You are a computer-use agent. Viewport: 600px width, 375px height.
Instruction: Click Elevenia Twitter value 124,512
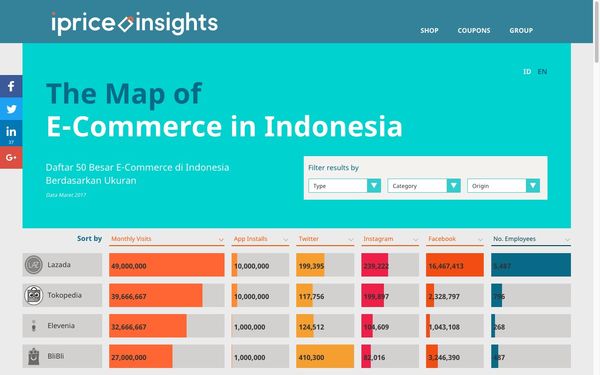(311, 327)
